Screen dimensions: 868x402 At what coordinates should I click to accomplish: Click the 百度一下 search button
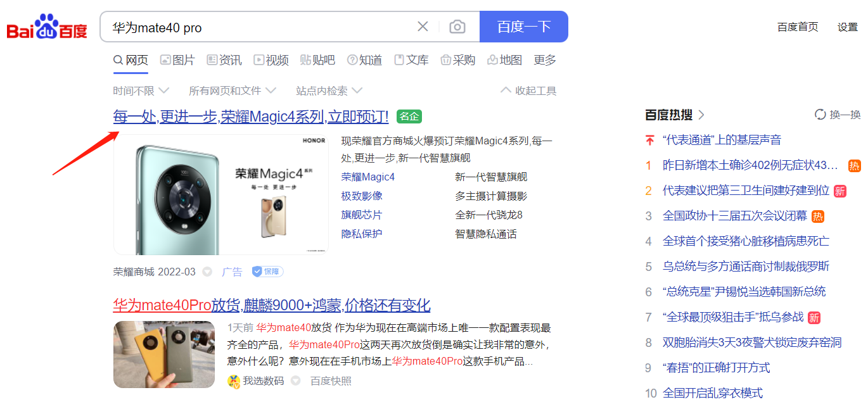[x=524, y=27]
